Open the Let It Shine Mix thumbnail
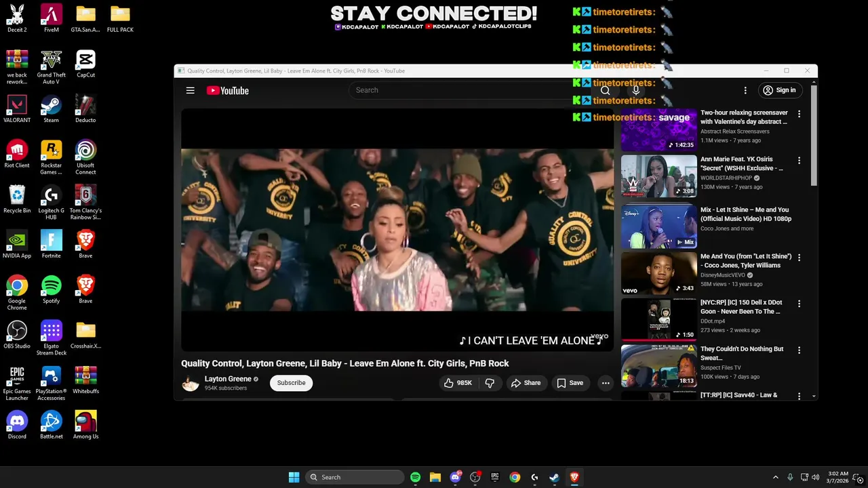This screenshot has height=488, width=868. [x=659, y=226]
